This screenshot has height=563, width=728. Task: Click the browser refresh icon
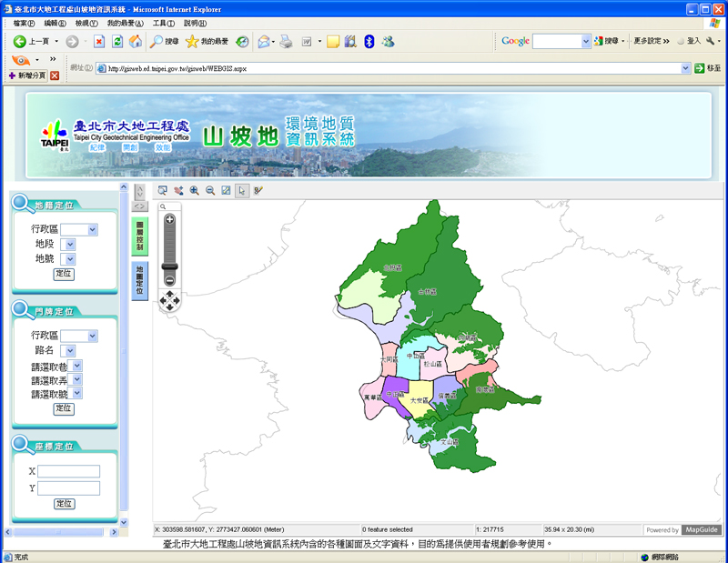tap(117, 41)
